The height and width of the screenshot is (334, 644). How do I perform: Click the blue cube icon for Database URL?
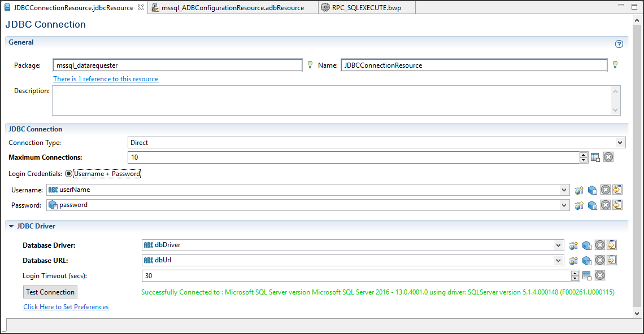pyautogui.click(x=586, y=261)
